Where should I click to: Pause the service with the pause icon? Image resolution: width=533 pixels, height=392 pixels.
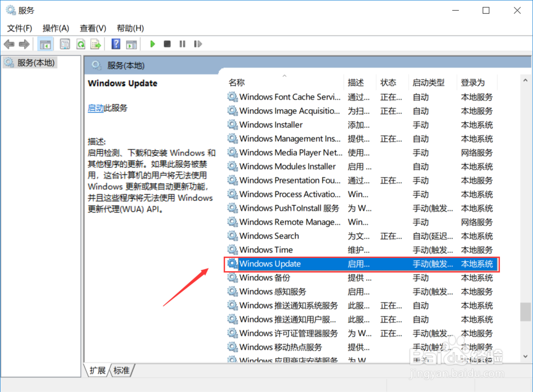coord(182,44)
